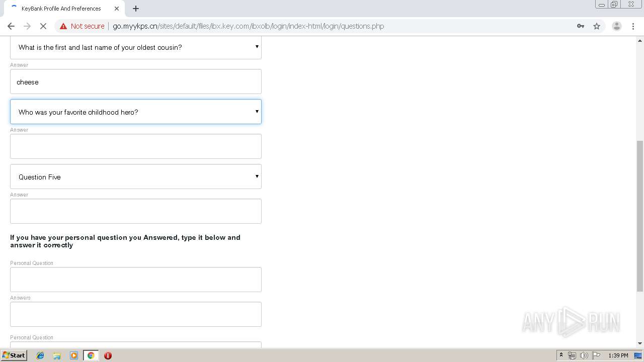Click the 'If you have your personal question' heading
The width and height of the screenshot is (644, 362).
pyautogui.click(x=125, y=241)
